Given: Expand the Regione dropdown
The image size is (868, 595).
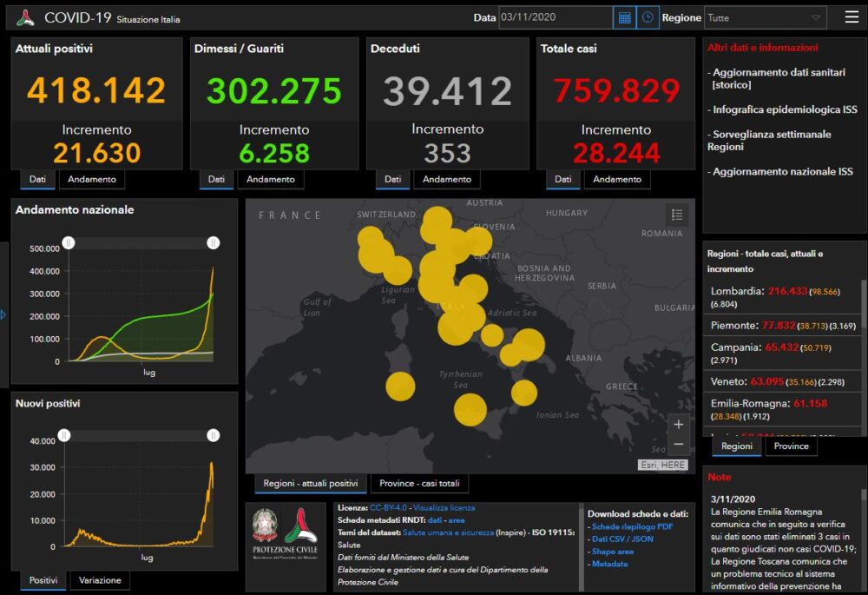Looking at the screenshot, I should tap(815, 17).
